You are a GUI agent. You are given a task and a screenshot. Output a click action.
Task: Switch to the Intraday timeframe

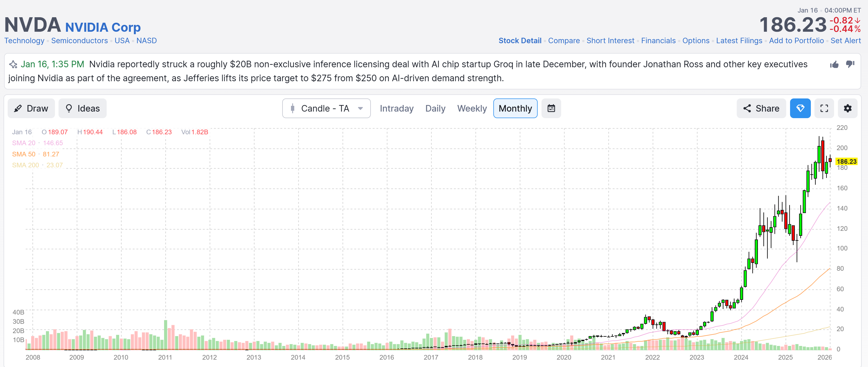coord(396,109)
